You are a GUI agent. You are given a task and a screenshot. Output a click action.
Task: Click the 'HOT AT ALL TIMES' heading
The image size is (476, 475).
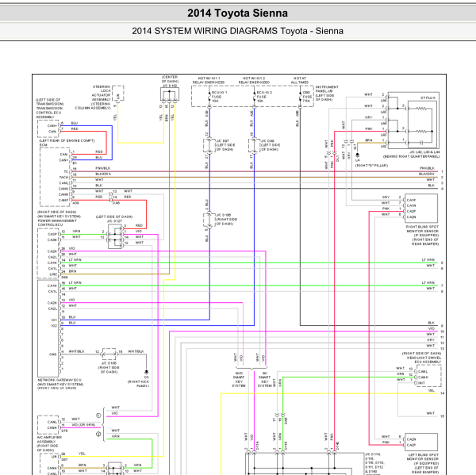[x=300, y=80]
